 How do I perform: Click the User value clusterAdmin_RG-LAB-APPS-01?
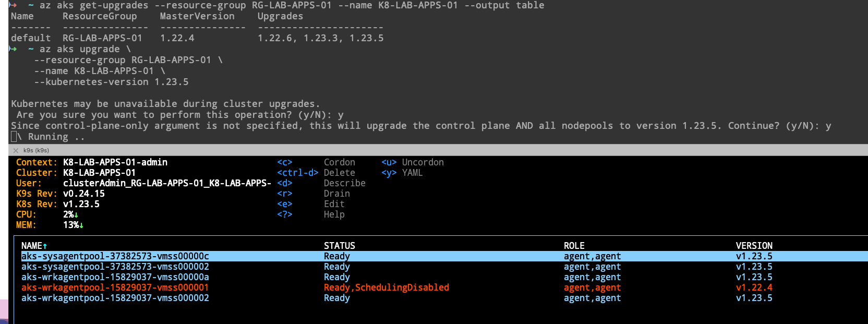167,183
